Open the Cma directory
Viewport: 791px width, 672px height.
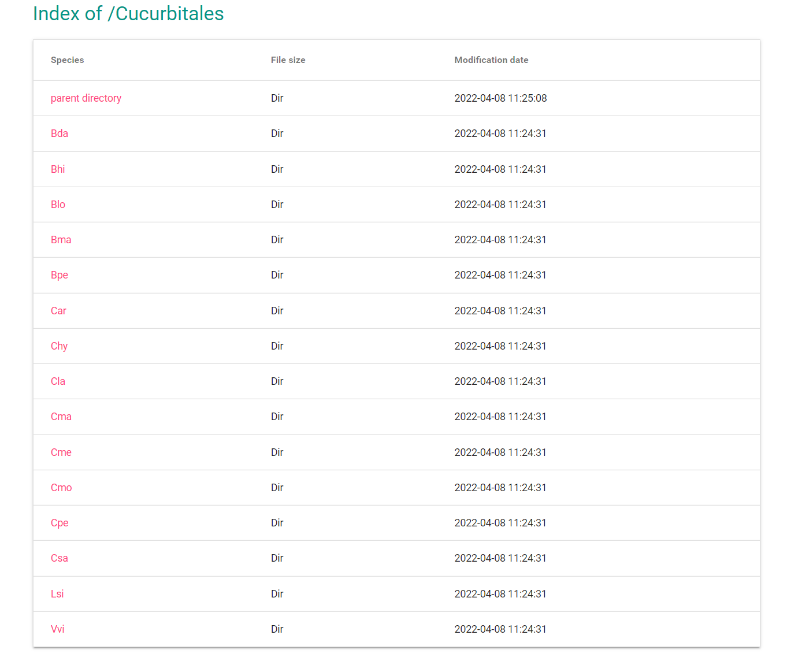click(61, 417)
